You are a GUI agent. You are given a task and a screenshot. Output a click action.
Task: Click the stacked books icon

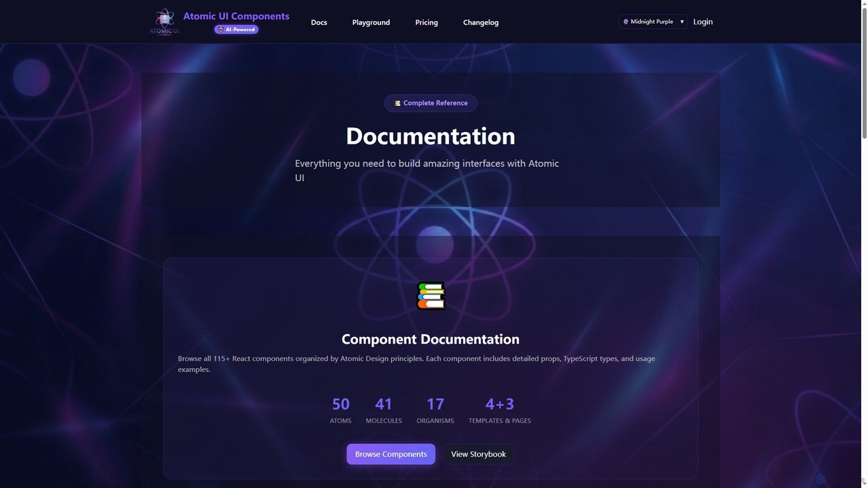click(x=431, y=296)
